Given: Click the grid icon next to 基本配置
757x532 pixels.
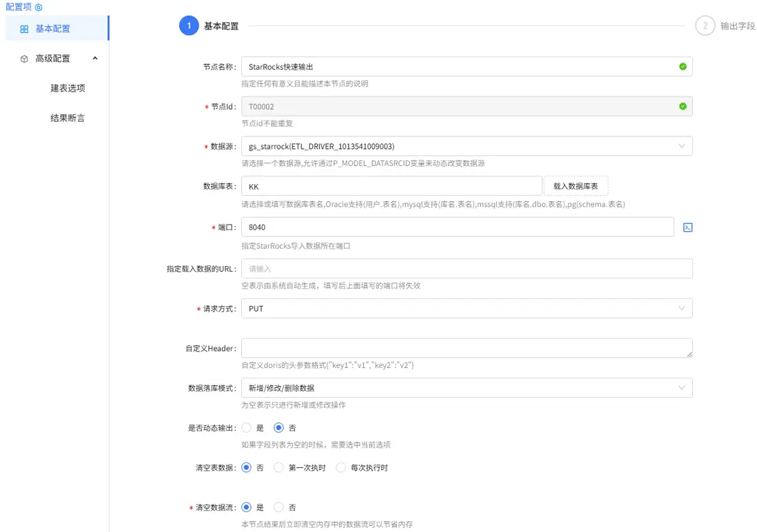Looking at the screenshot, I should point(23,30).
